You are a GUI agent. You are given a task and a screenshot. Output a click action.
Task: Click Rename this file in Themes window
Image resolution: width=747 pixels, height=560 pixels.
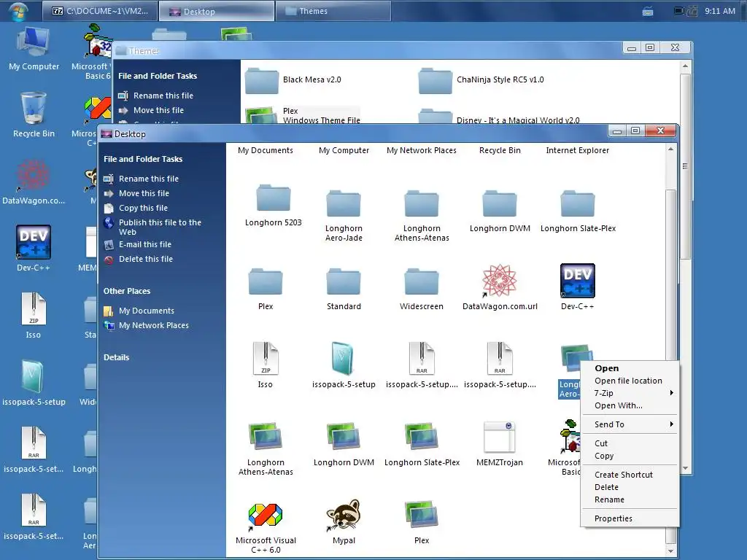(x=163, y=96)
